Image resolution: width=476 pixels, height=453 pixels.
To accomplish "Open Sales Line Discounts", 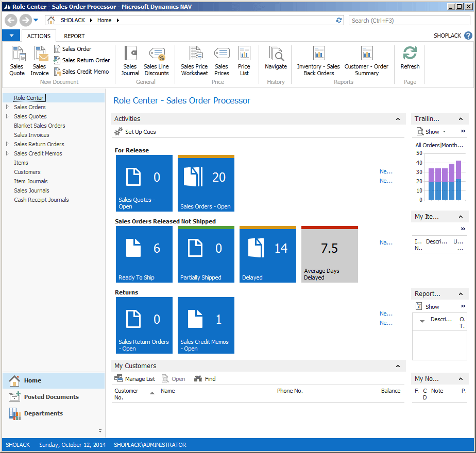I will click(x=156, y=61).
